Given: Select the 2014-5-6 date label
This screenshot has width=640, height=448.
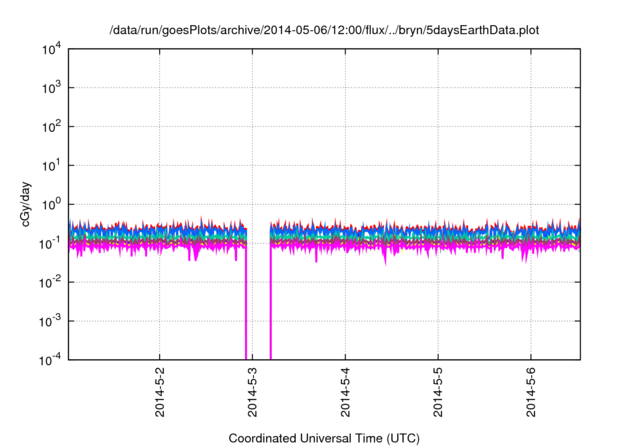Looking at the screenshot, I should click(531, 393).
